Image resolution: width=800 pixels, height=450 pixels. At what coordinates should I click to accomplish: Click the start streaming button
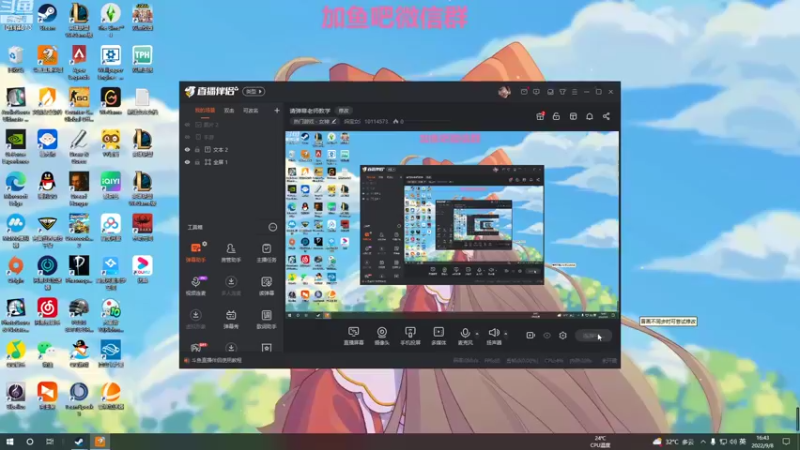[593, 336]
